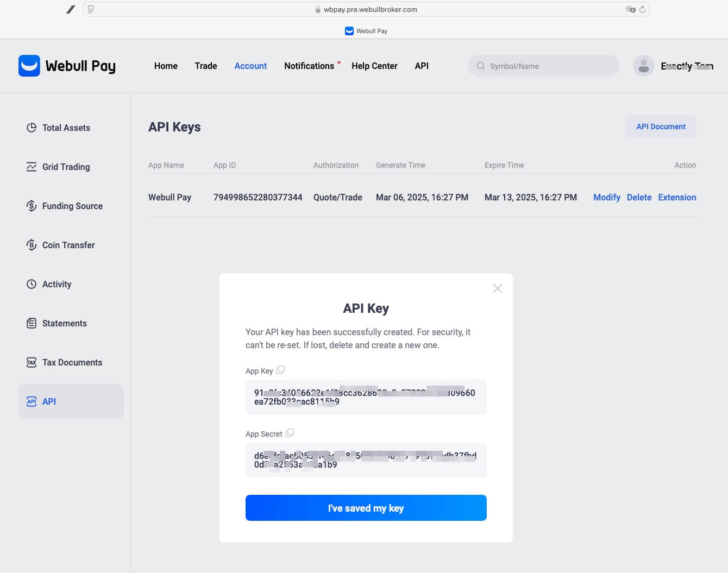Click the translate icon in address bar
The image size is (728, 573).
631,9
